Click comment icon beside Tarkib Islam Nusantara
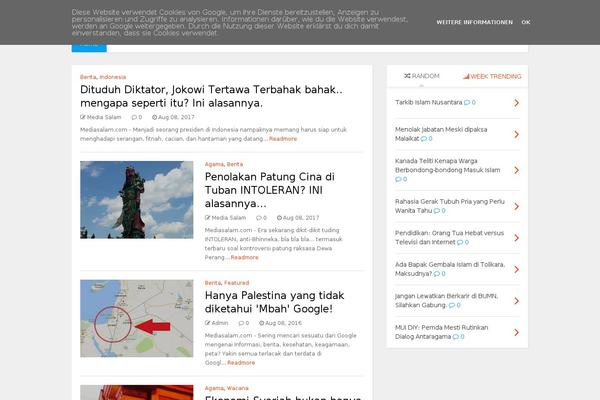 click(467, 103)
